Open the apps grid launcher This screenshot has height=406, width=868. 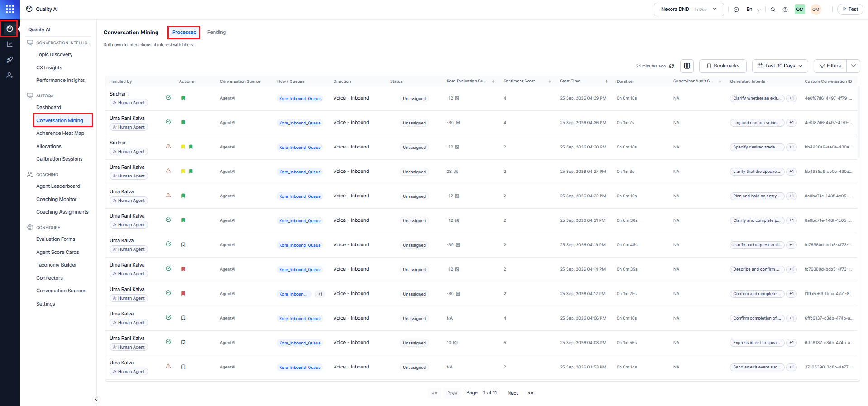[10, 9]
